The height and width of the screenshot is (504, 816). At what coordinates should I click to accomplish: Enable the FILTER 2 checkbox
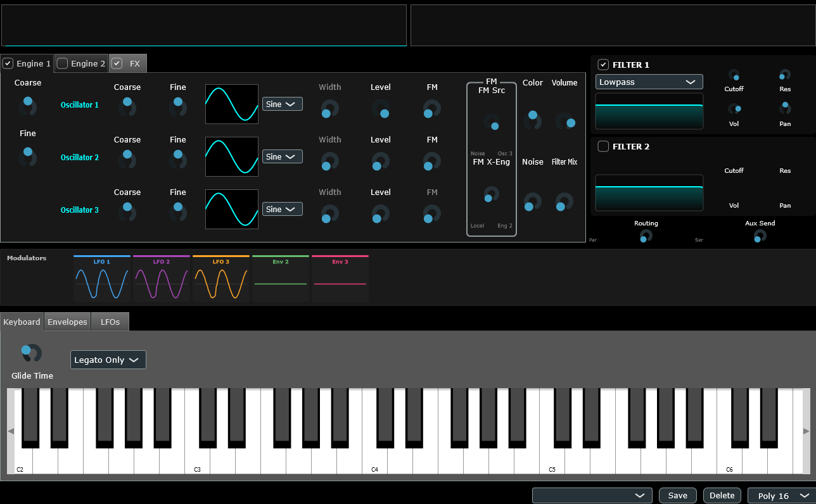604,146
